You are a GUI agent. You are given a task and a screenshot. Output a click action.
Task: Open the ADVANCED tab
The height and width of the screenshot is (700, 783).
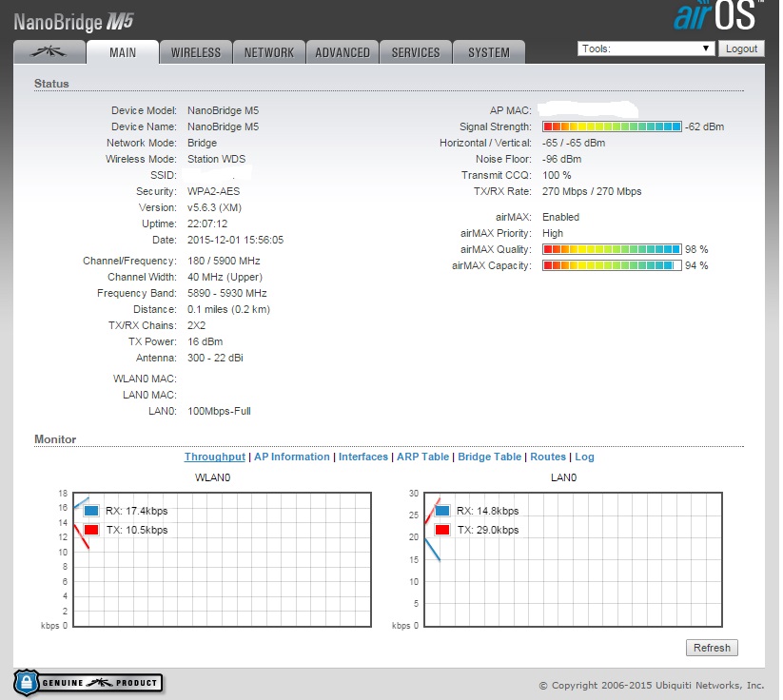click(x=343, y=52)
